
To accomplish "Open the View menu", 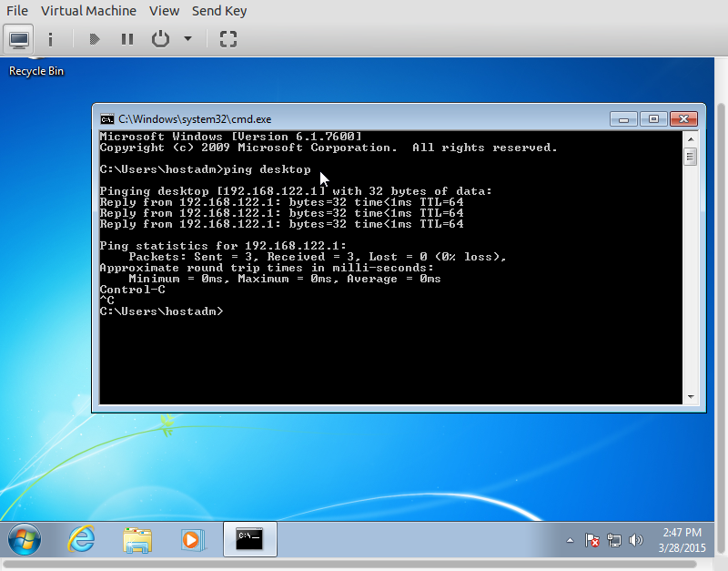I will 164,11.
